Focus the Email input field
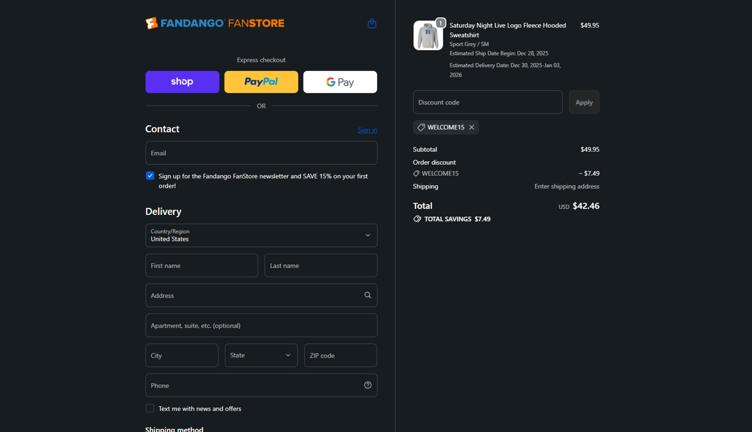The height and width of the screenshot is (432, 752). (x=261, y=153)
